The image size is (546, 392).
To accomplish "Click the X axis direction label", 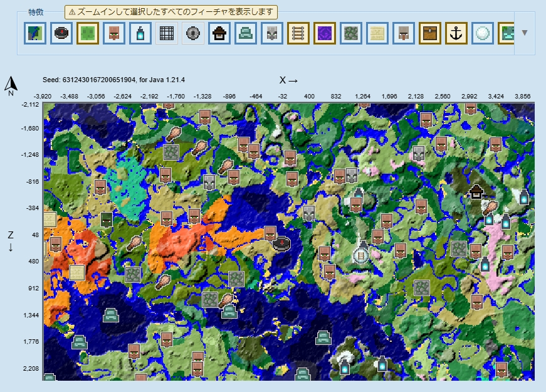I will [x=288, y=80].
